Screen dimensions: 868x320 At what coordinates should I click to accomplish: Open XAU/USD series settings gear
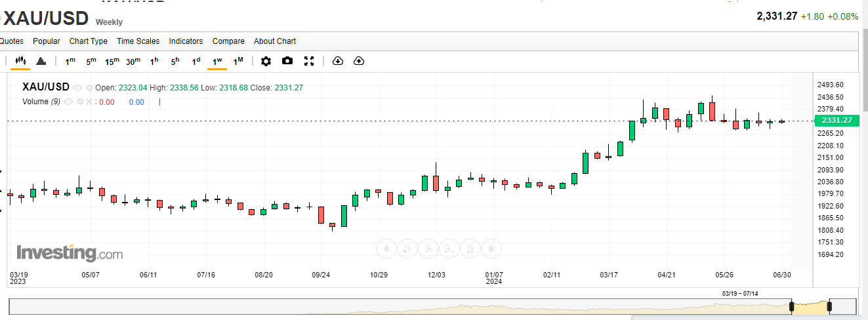89,88
